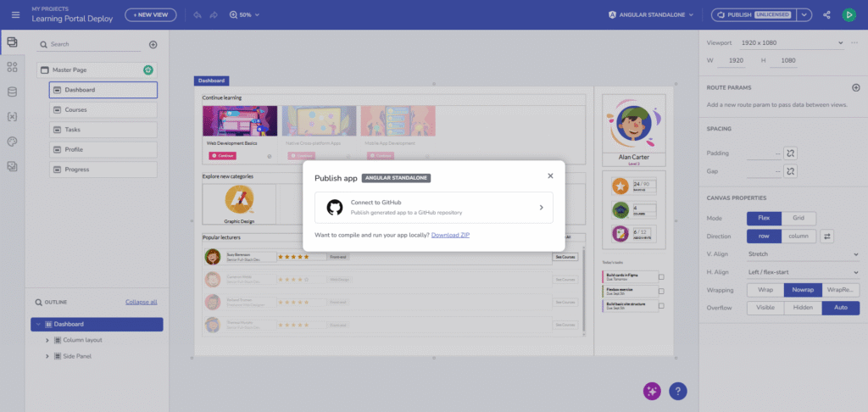Select the Profile view
This screenshot has height=412, width=868.
pyautogui.click(x=103, y=149)
